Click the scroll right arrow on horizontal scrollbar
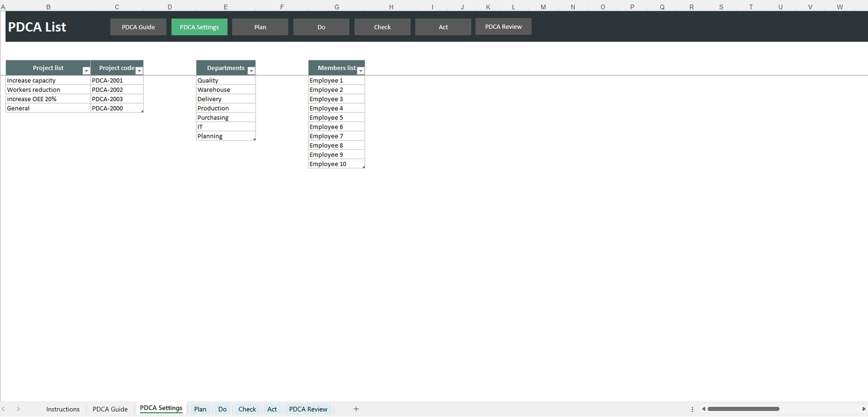868x417 pixels. point(864,409)
